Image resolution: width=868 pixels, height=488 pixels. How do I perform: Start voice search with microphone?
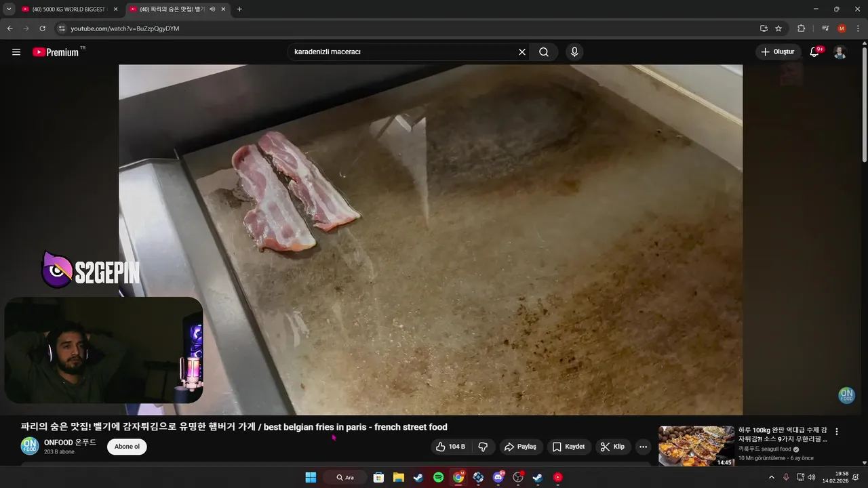tap(574, 52)
